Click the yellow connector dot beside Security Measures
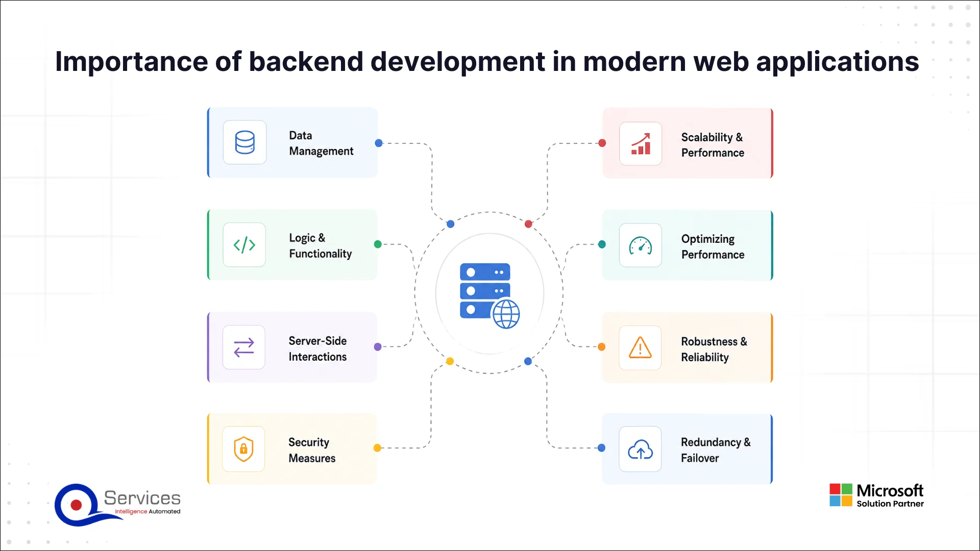The height and width of the screenshot is (551, 980). [377, 448]
